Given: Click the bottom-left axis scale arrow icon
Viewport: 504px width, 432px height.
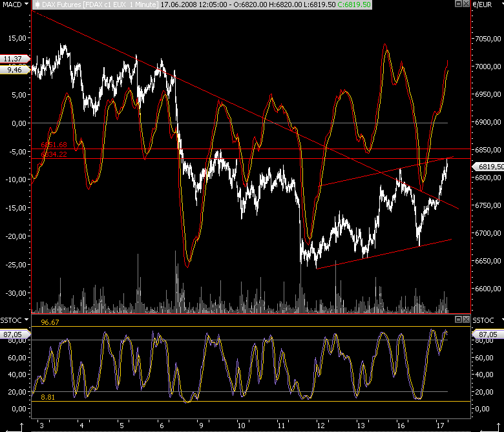Looking at the screenshot, I should click(x=15, y=427).
